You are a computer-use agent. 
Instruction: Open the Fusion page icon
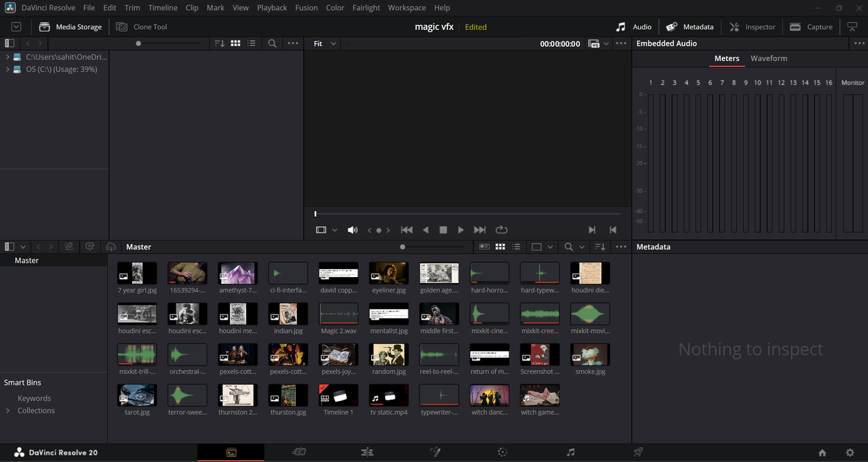click(435, 453)
